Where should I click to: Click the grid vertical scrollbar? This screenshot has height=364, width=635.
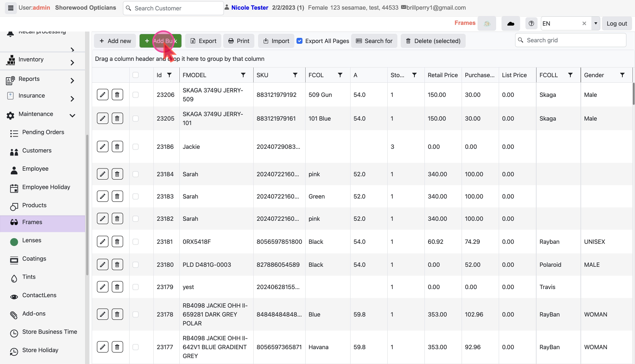pos(634,94)
